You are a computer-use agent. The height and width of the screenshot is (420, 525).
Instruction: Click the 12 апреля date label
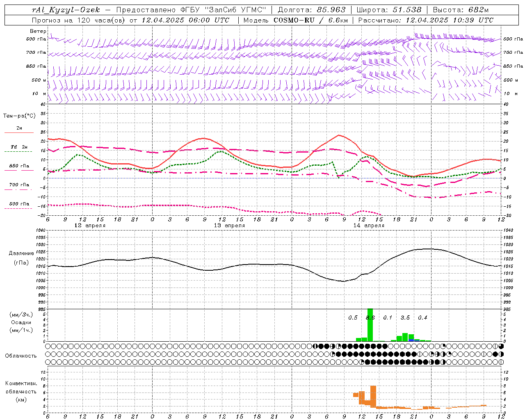point(90,226)
